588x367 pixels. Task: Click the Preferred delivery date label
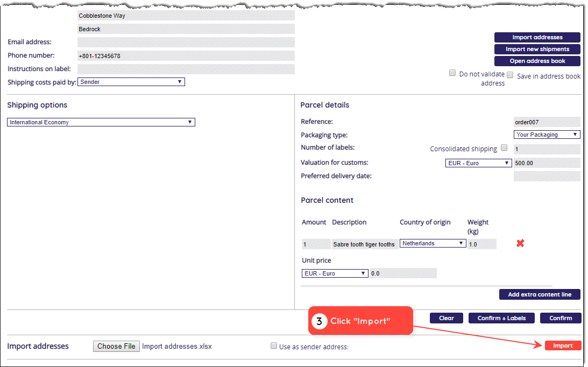point(336,176)
